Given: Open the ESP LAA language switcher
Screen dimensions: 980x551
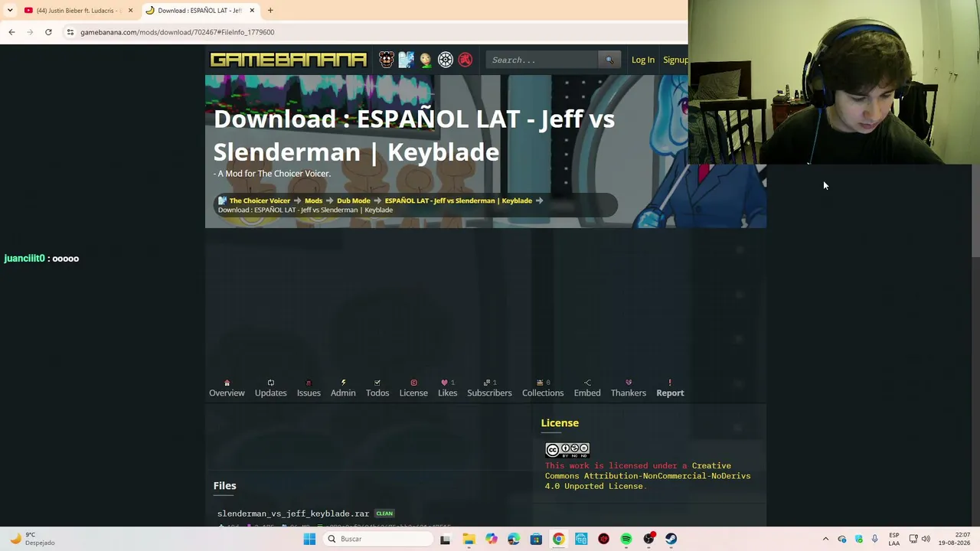Looking at the screenshot, I should [894, 539].
